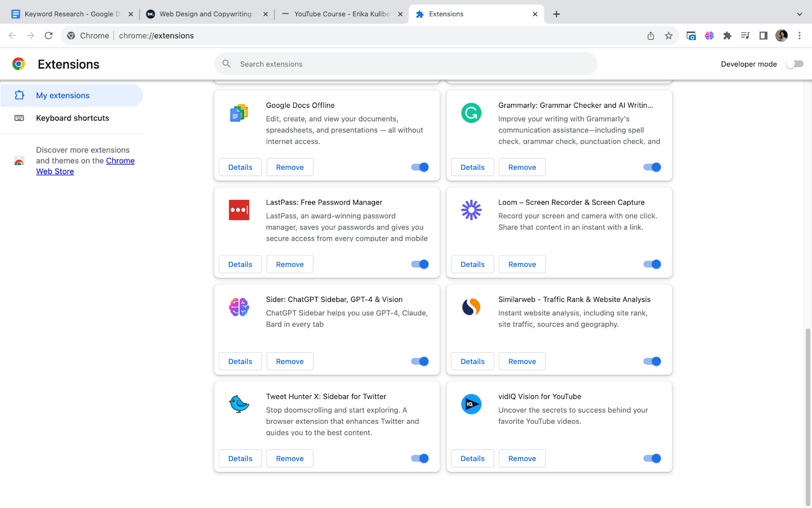812x508 pixels.
Task: Remove the Similarweb extension
Action: coord(522,361)
